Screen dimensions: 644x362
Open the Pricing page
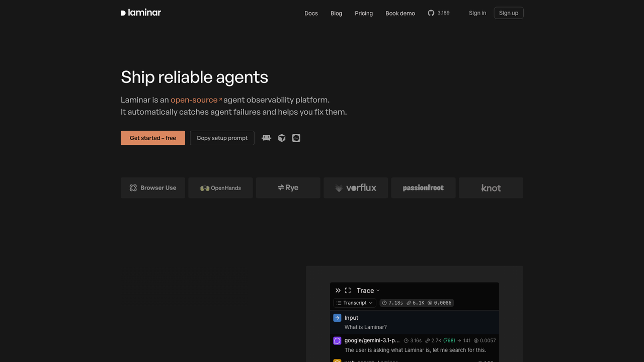tap(364, 13)
